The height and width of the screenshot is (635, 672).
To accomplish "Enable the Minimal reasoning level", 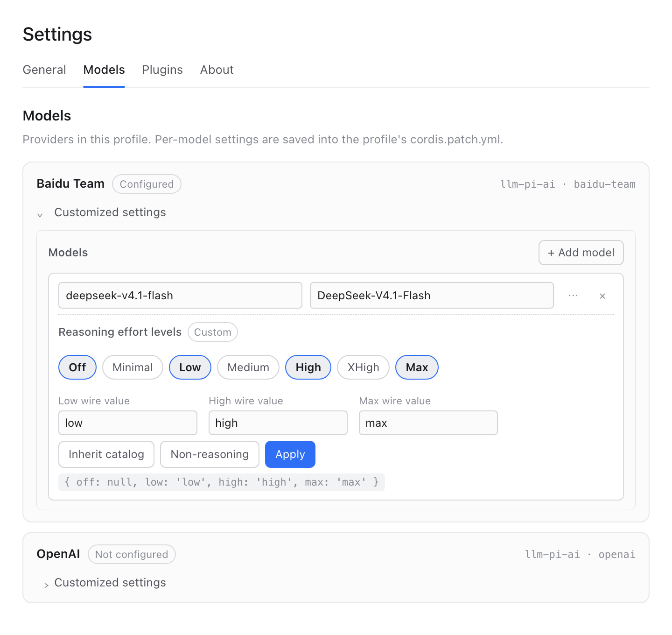I will click(x=133, y=367).
